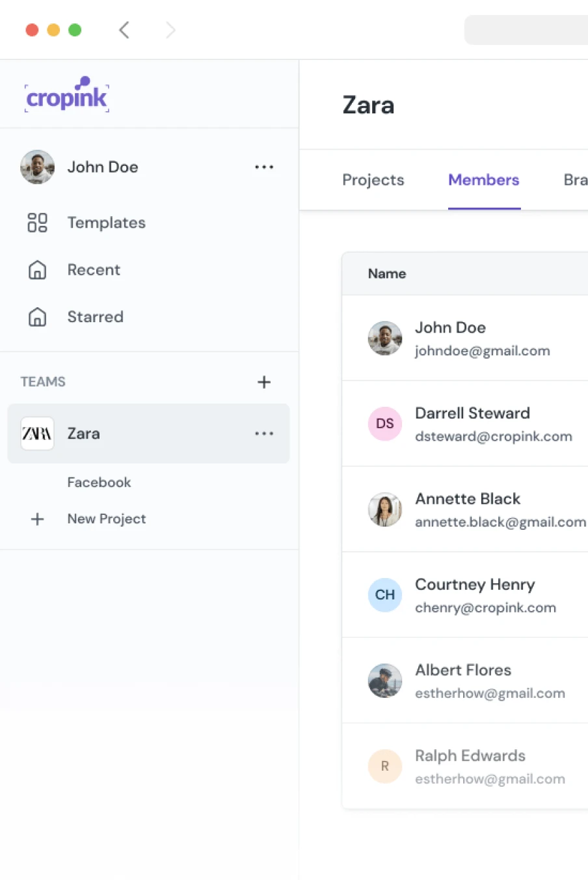Screen dimensions: 588x880
Task: Click the browser forward arrow
Action: pos(170,30)
